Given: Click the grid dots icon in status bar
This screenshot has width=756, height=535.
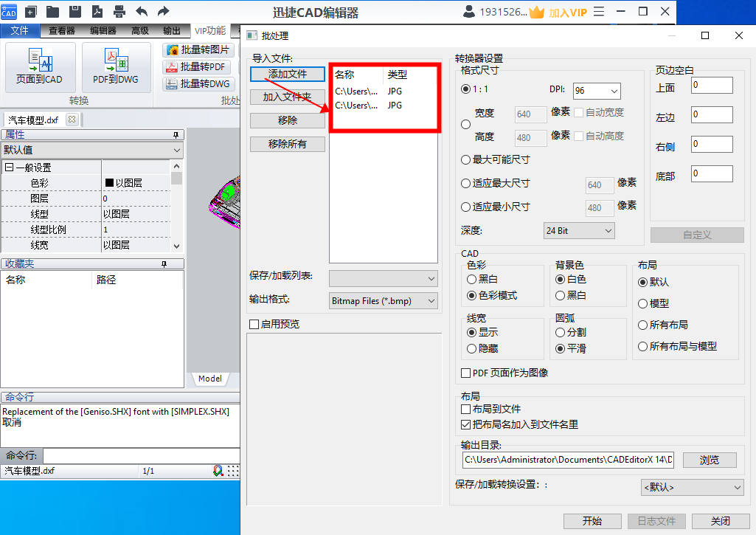Looking at the screenshot, I should point(233,471).
